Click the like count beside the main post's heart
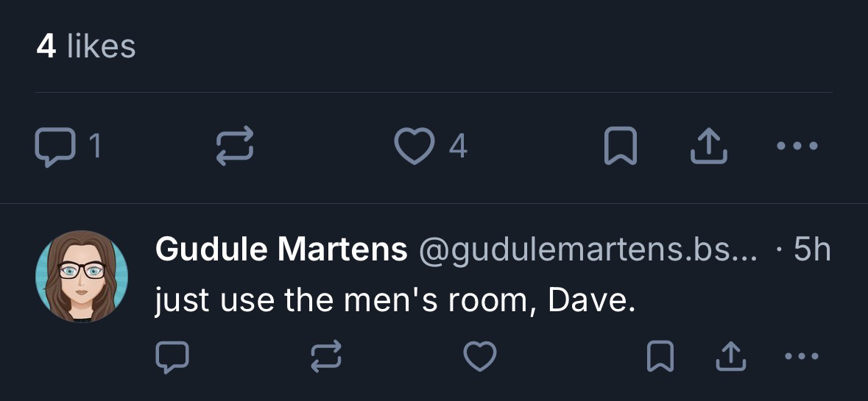The width and height of the screenshot is (868, 401). [458, 147]
